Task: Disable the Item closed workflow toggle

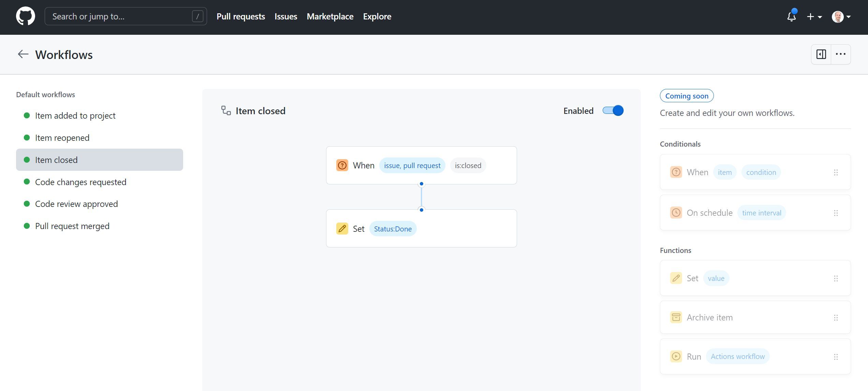Action: [x=613, y=110]
